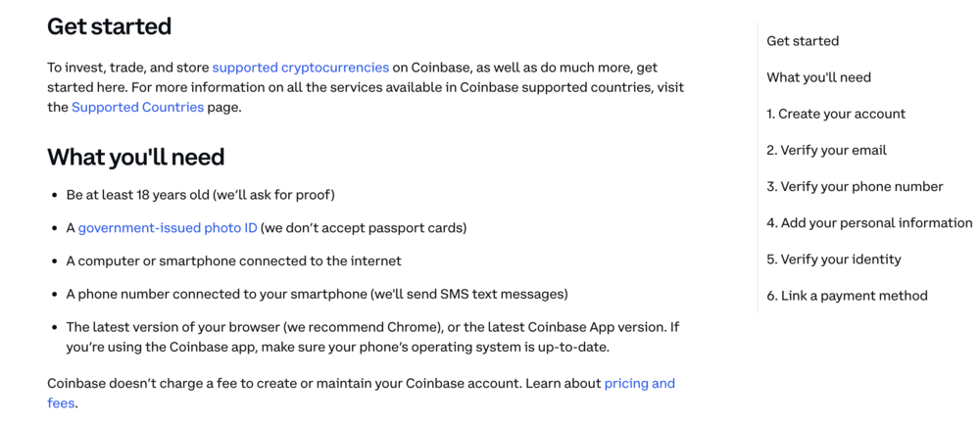
Task: Click the computer or smartphone requirement bullet
Action: click(234, 260)
